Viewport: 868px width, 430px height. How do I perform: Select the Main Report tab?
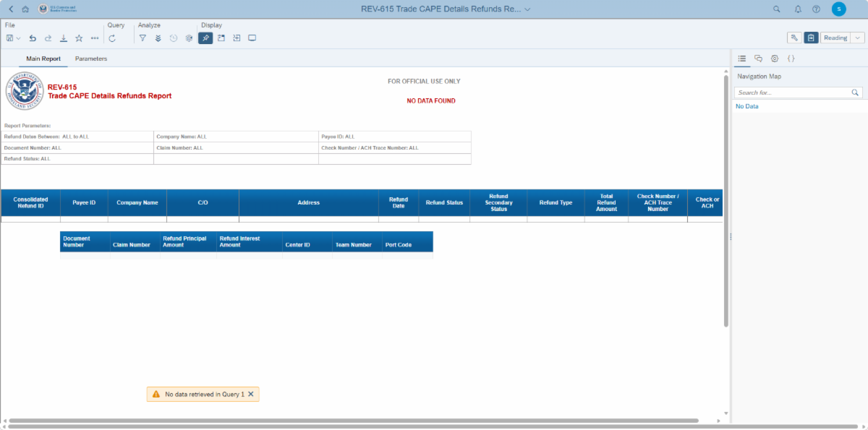tap(43, 59)
